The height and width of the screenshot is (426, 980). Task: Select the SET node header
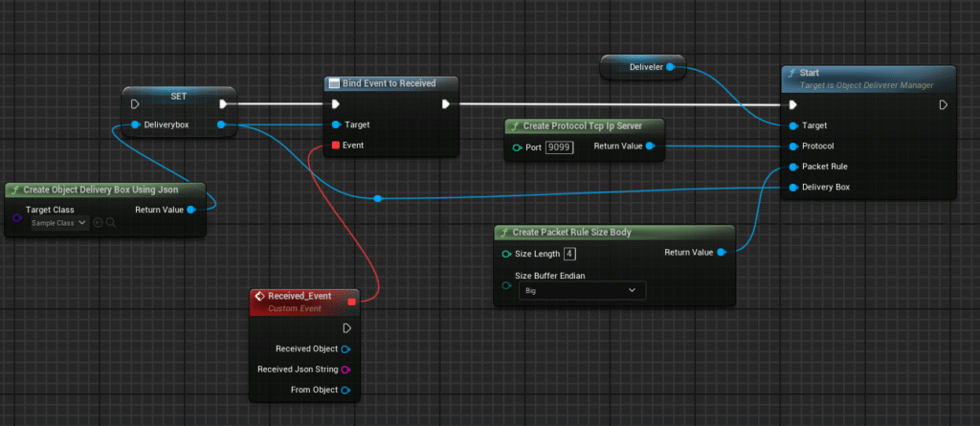point(179,97)
